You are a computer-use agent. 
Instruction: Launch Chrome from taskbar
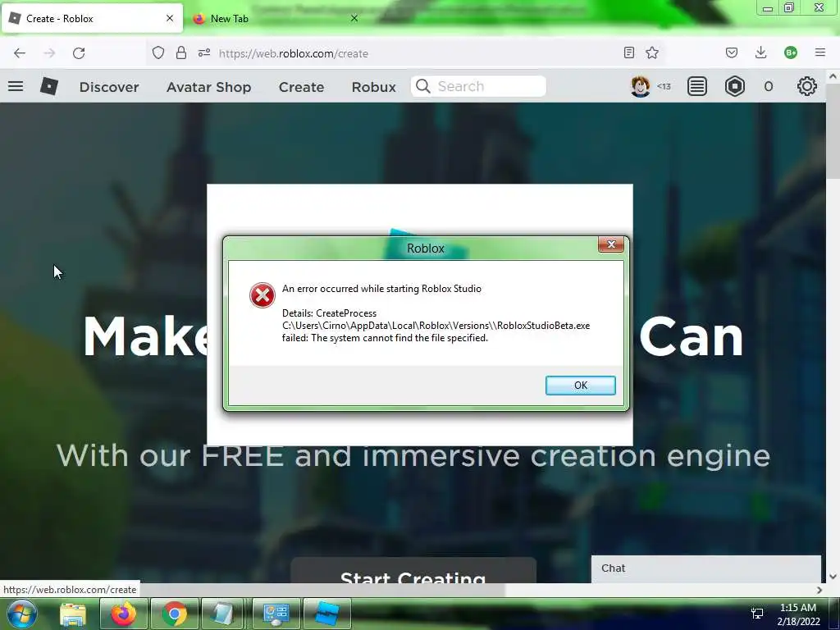pyautogui.click(x=175, y=614)
